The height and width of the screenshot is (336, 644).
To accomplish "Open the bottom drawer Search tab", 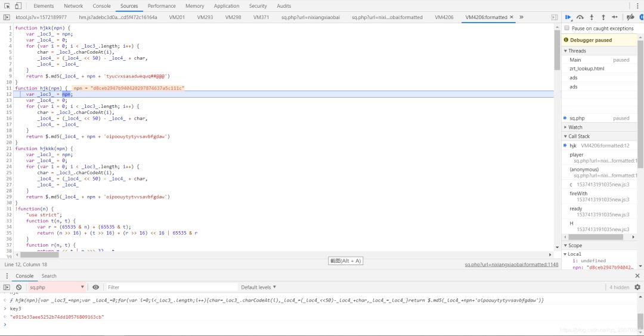I will (49, 276).
